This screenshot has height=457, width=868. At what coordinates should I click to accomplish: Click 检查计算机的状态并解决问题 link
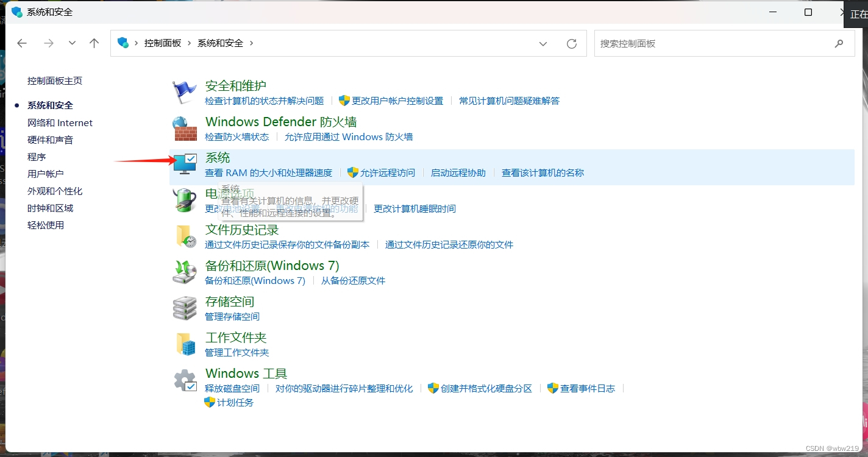tap(265, 101)
